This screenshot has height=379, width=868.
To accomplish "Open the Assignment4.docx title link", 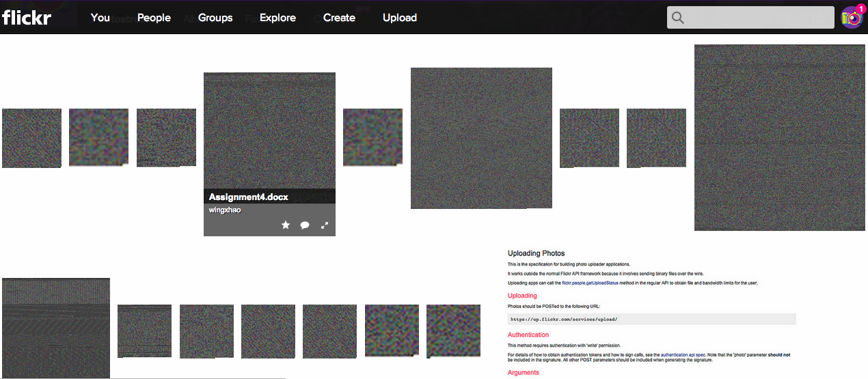I will (x=249, y=197).
